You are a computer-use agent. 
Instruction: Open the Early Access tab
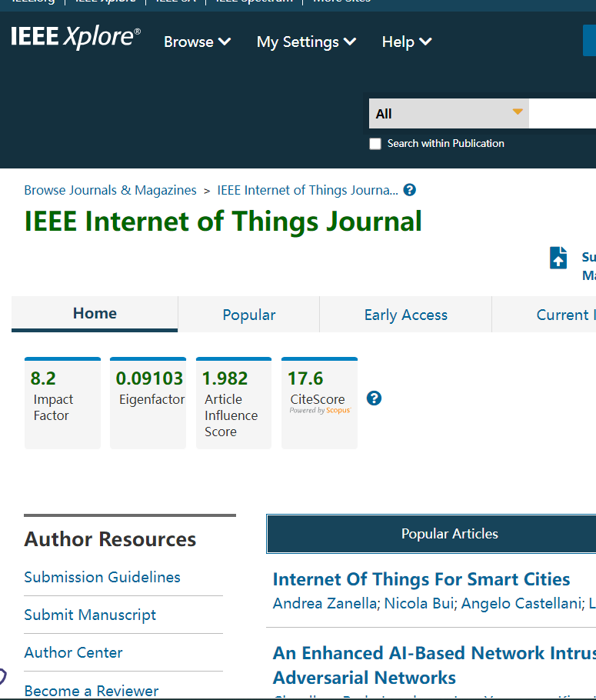405,315
